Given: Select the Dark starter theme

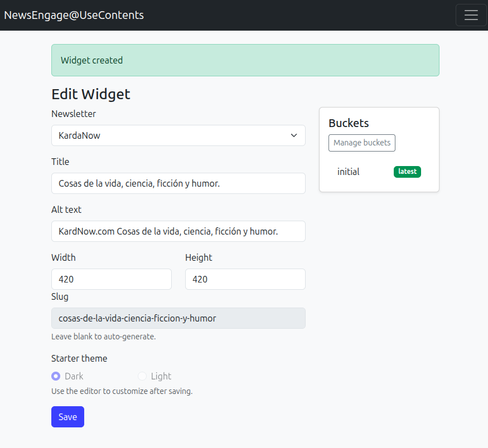Looking at the screenshot, I should (x=56, y=376).
